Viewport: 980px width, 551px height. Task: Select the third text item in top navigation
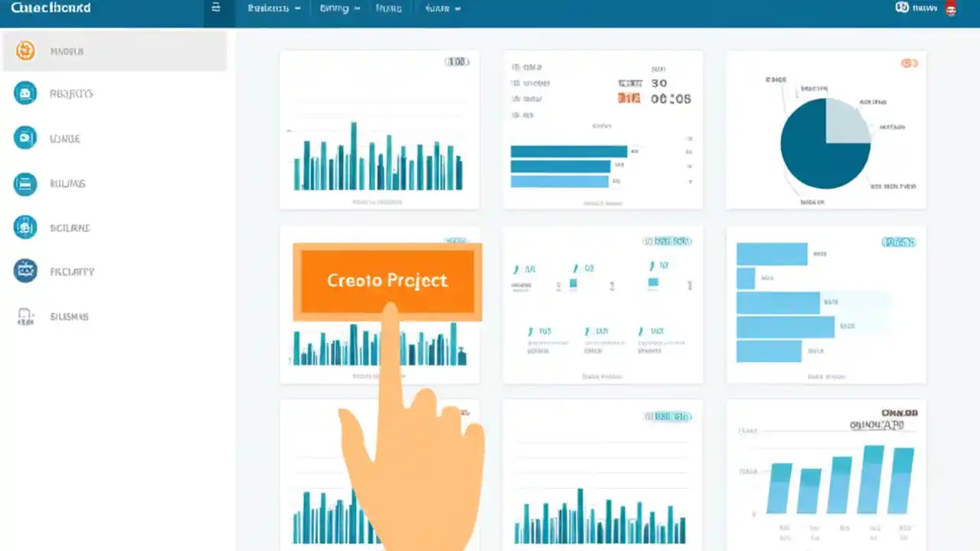388,8
